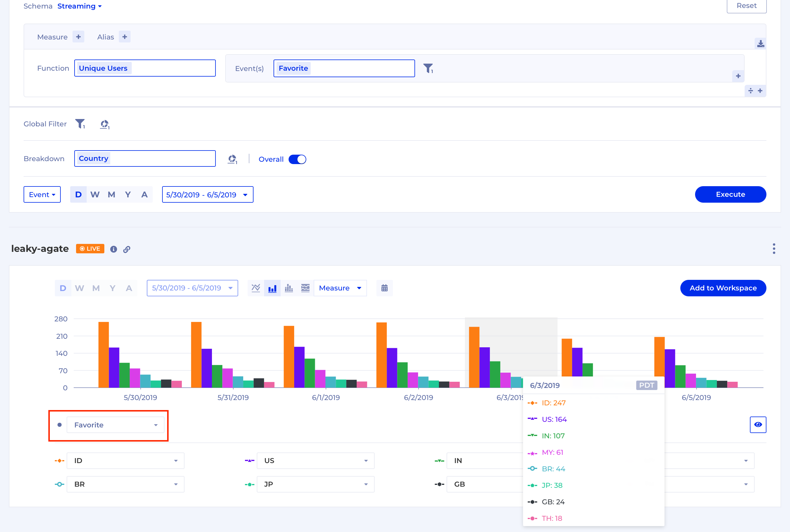Open the Measure dropdown in the chart toolbar

point(340,288)
